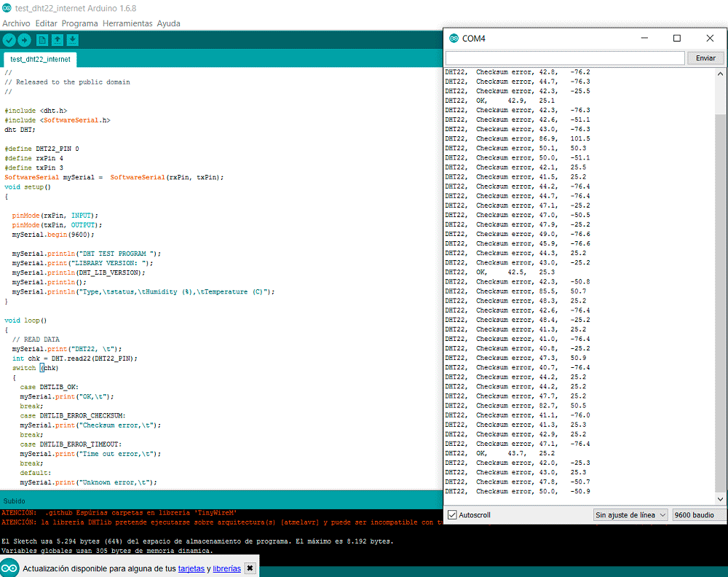The height and width of the screenshot is (577, 728).
Task: Close the COM4 serial monitor window
Action: 710,38
